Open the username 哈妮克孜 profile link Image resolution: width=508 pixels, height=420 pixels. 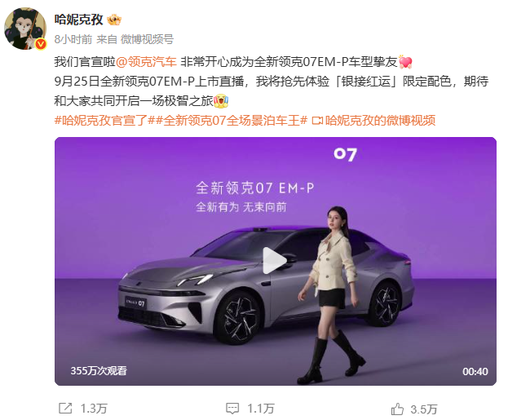click(79, 20)
